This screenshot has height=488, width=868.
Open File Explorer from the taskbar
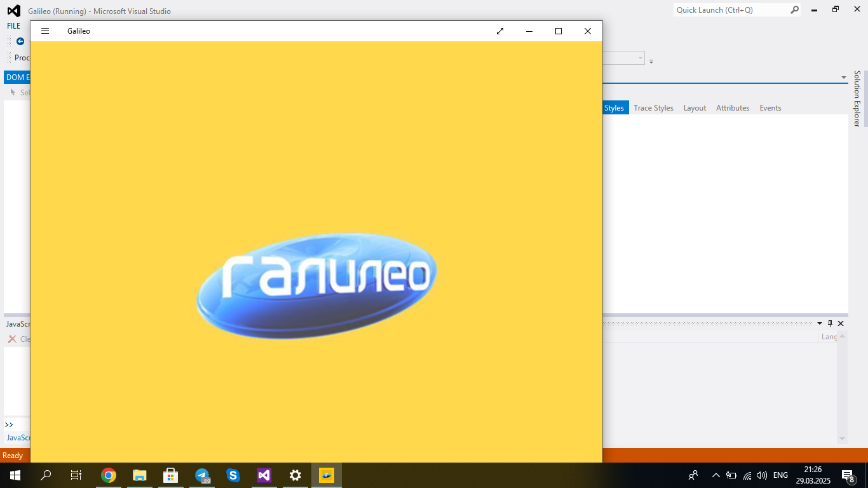point(140,475)
